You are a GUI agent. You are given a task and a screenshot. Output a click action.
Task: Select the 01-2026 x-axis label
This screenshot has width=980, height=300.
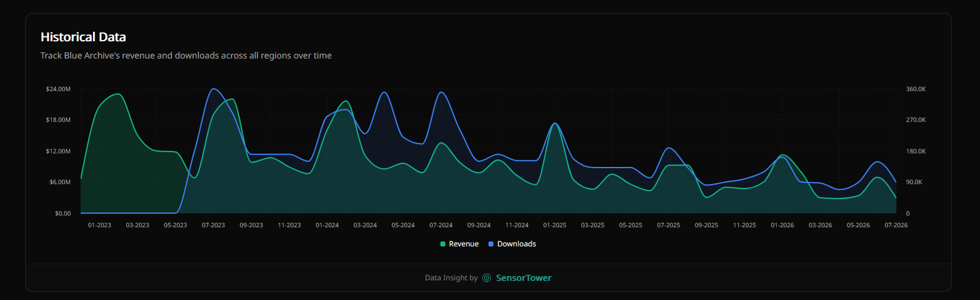pos(782,225)
